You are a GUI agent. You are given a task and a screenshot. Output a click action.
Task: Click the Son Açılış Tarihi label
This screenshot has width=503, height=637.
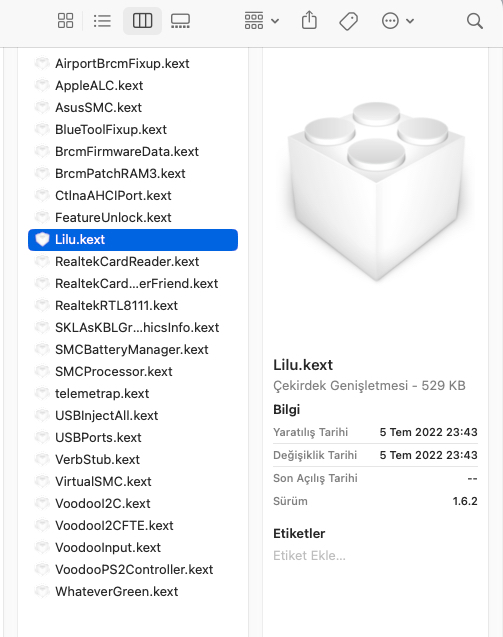point(315,478)
